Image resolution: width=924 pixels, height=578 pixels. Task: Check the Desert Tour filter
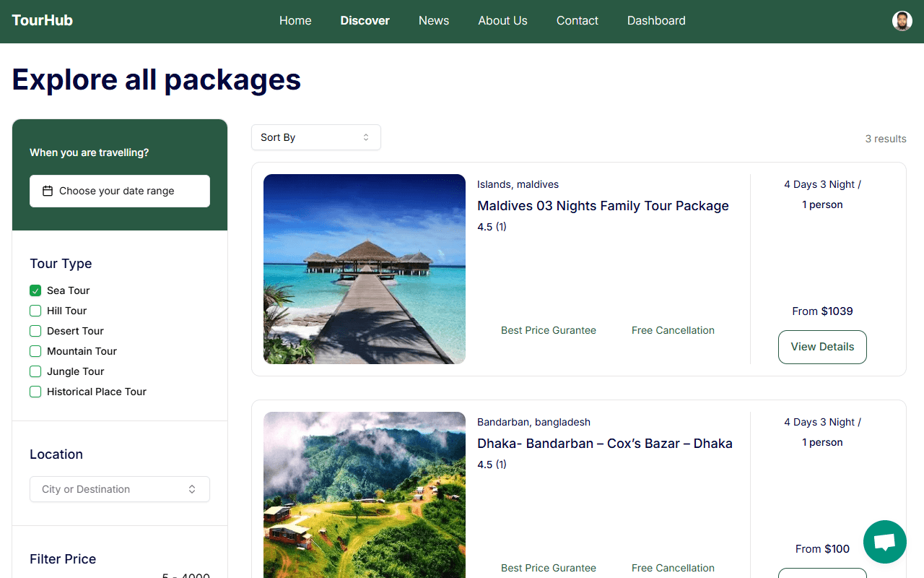[35, 331]
